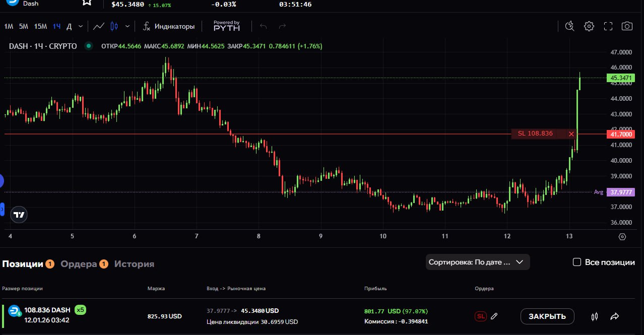Image resolution: width=644 pixels, height=335 pixels.
Task: Select the candlestick chart type icon
Action: click(114, 26)
